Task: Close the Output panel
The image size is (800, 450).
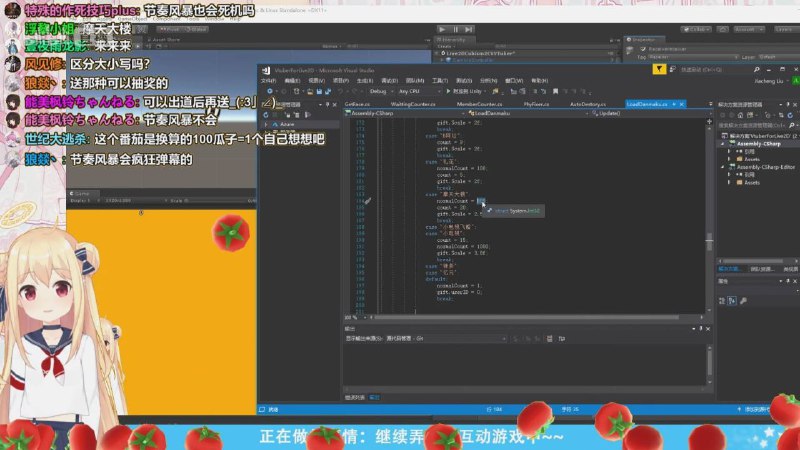Action: tap(708, 329)
